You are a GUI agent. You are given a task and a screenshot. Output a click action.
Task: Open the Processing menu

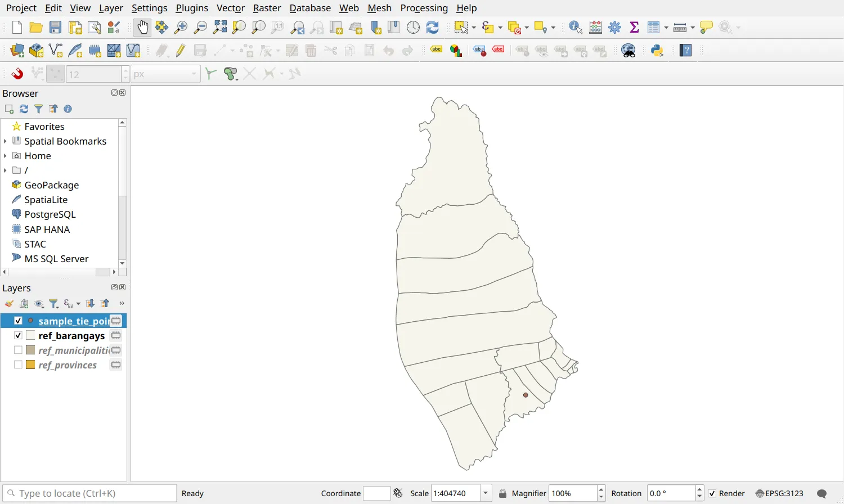(x=424, y=8)
